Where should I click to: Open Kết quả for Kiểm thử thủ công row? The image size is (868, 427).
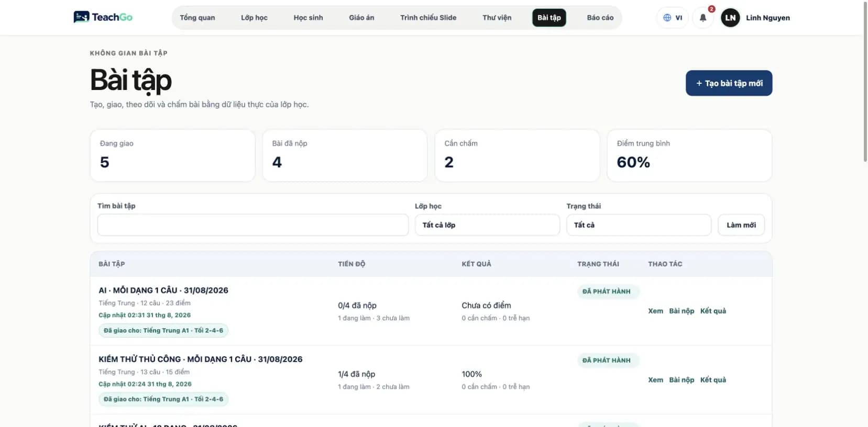[x=713, y=380]
